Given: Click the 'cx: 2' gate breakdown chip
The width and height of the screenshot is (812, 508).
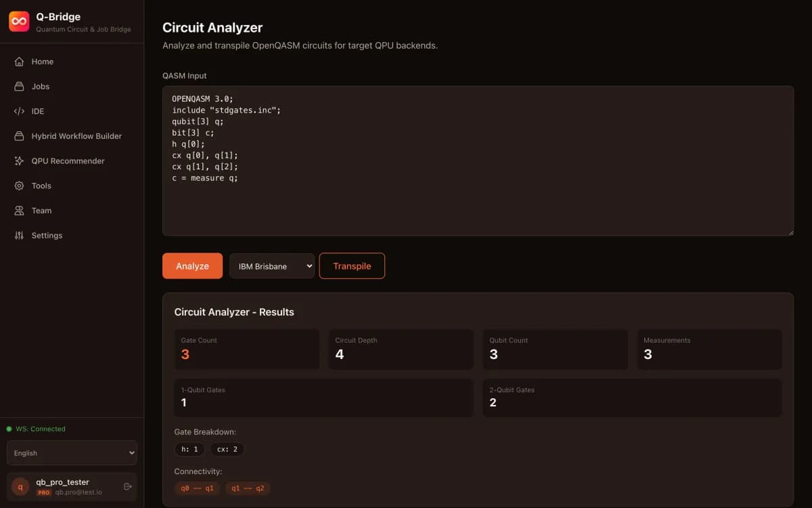Looking at the screenshot, I should (x=227, y=449).
